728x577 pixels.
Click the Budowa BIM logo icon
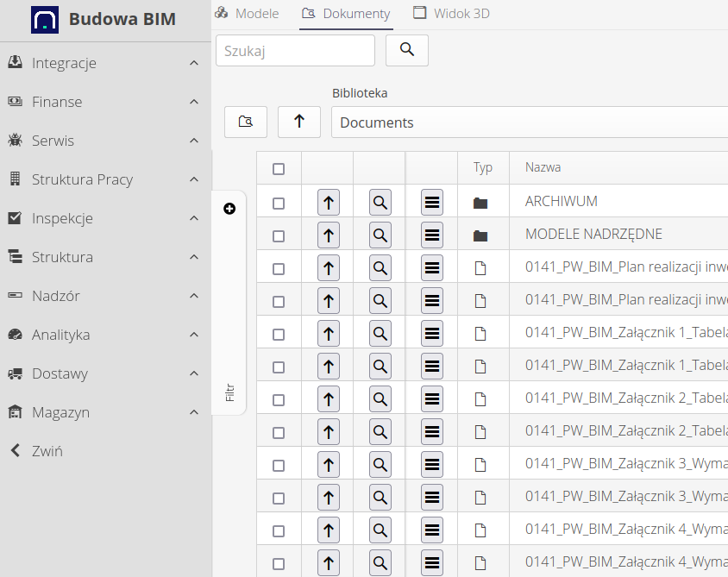tap(45, 19)
